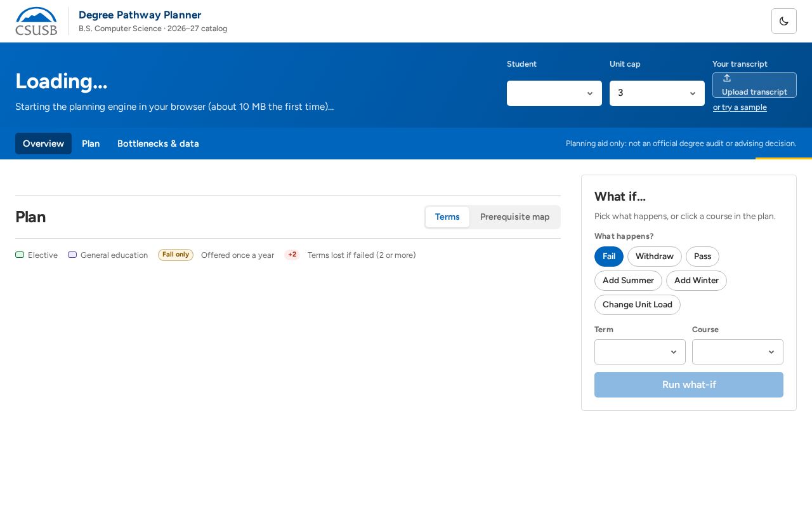Select the Fail scenario option
Viewport: 812px width, 508px height.
pyautogui.click(x=609, y=257)
